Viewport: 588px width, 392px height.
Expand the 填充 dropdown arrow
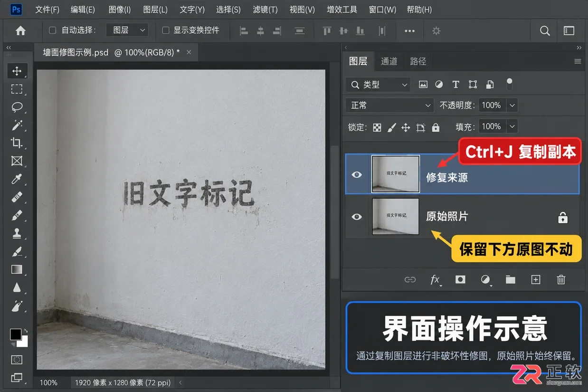point(512,127)
